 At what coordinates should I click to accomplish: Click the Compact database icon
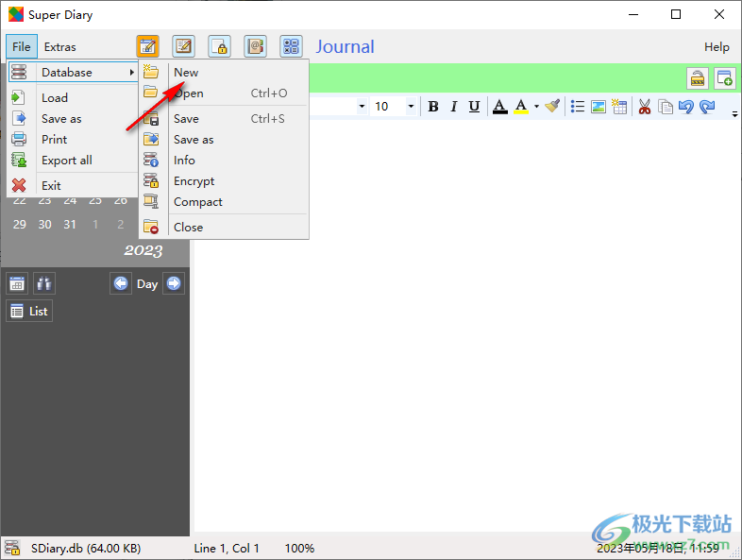[x=151, y=202]
